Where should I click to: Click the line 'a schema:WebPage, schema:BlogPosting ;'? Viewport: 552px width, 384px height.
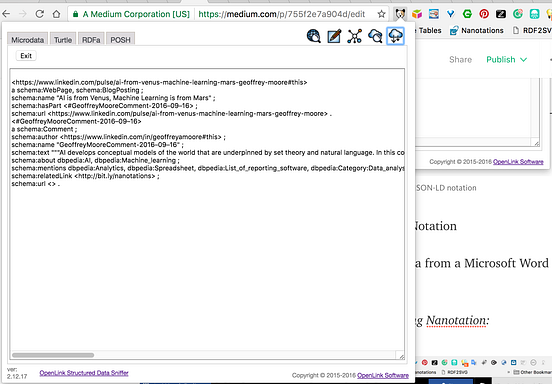[x=77, y=90]
